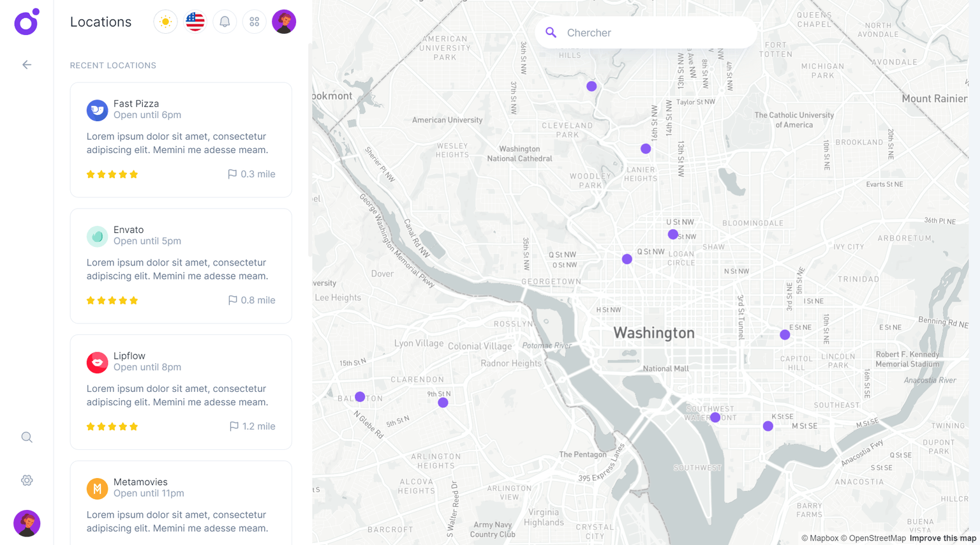The width and height of the screenshot is (980, 545).
Task: Select the Envato location card
Action: click(x=181, y=265)
